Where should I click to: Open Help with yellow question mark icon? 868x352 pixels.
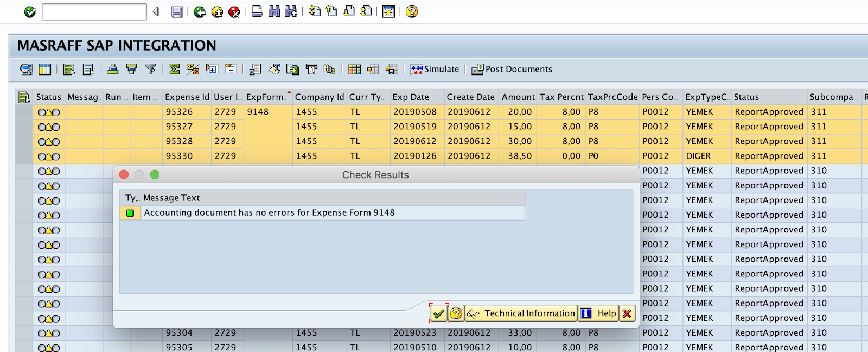[x=412, y=12]
